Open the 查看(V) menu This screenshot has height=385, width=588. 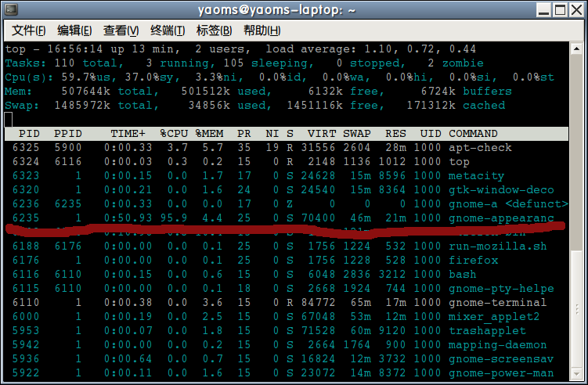click(x=121, y=31)
